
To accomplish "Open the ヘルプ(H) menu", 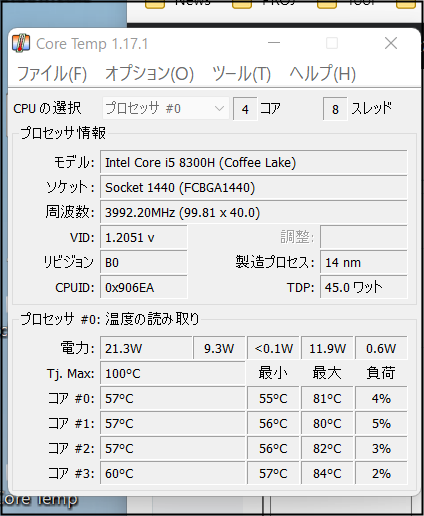I will coord(323,74).
